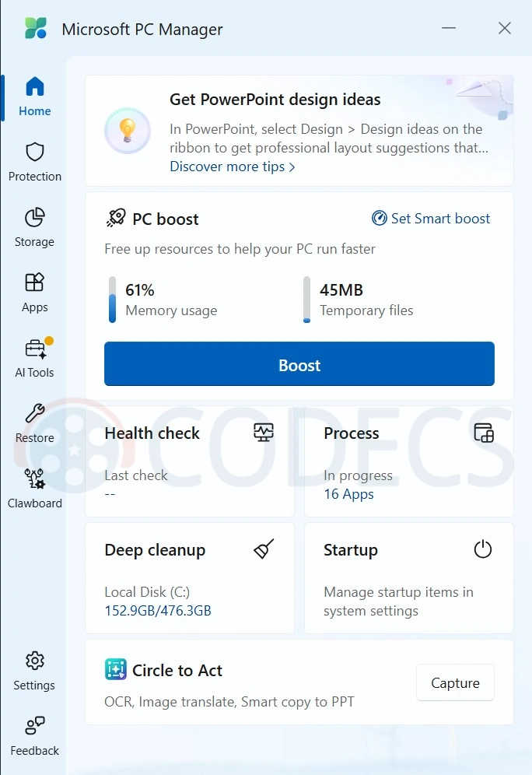Screen dimensions: 532x775
Task: Select the Restore label in sidebar
Action: tap(34, 438)
